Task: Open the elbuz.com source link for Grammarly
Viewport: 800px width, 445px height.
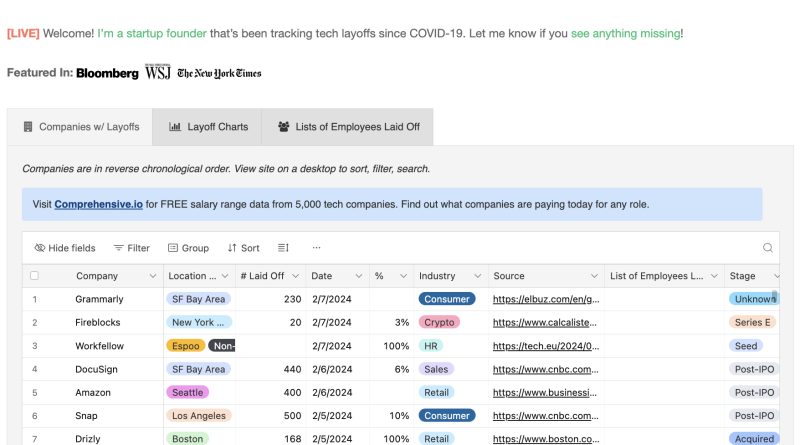Action: pos(546,299)
